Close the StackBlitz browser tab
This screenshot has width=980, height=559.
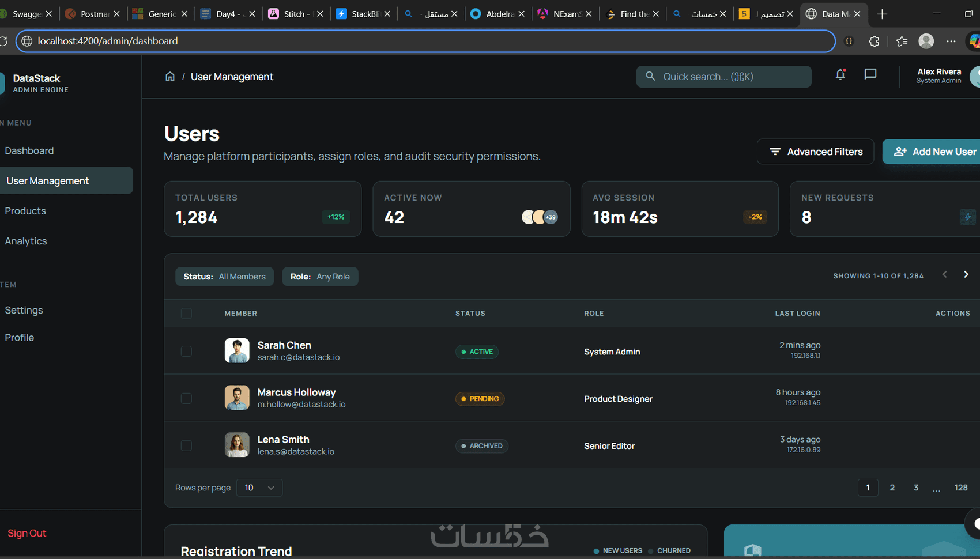tap(387, 14)
